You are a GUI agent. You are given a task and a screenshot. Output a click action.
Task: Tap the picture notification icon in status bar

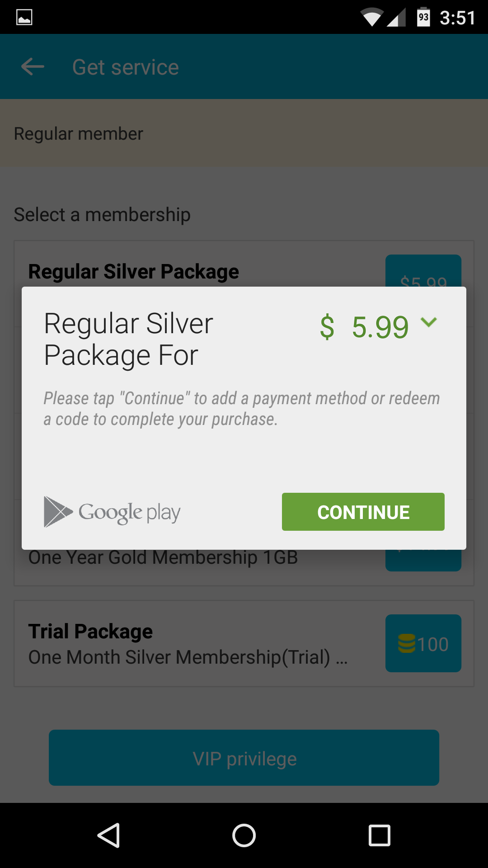point(24,17)
